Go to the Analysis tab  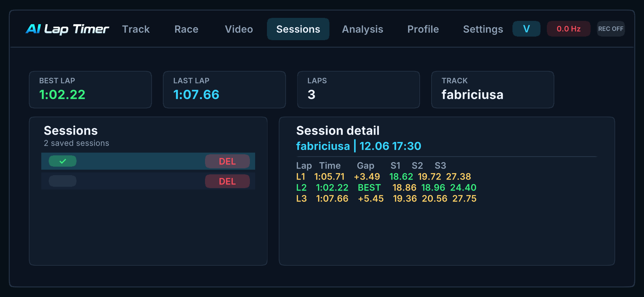click(x=362, y=29)
